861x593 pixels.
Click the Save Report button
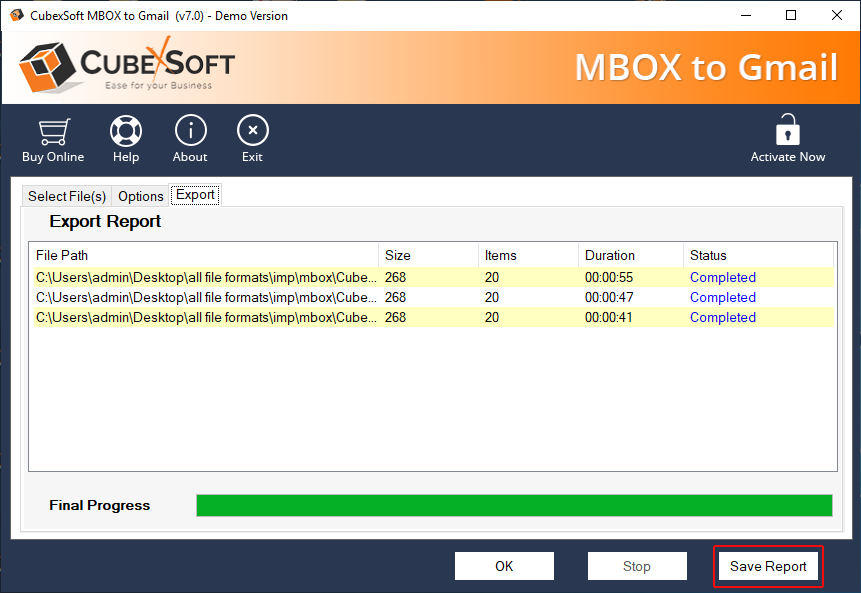tap(768, 566)
